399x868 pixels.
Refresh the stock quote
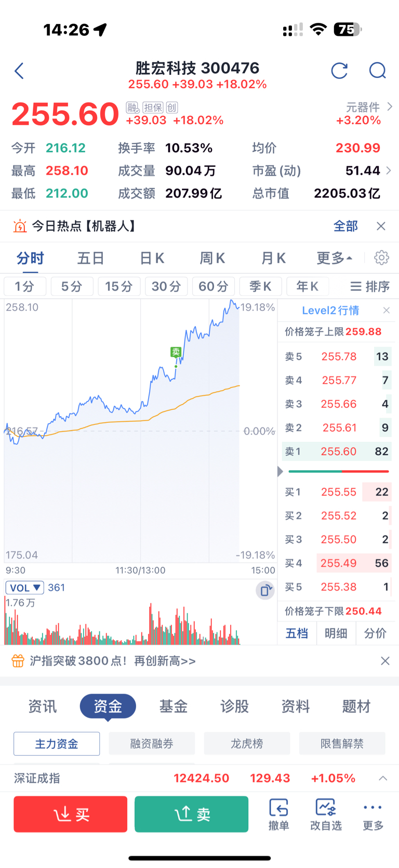coord(339,70)
